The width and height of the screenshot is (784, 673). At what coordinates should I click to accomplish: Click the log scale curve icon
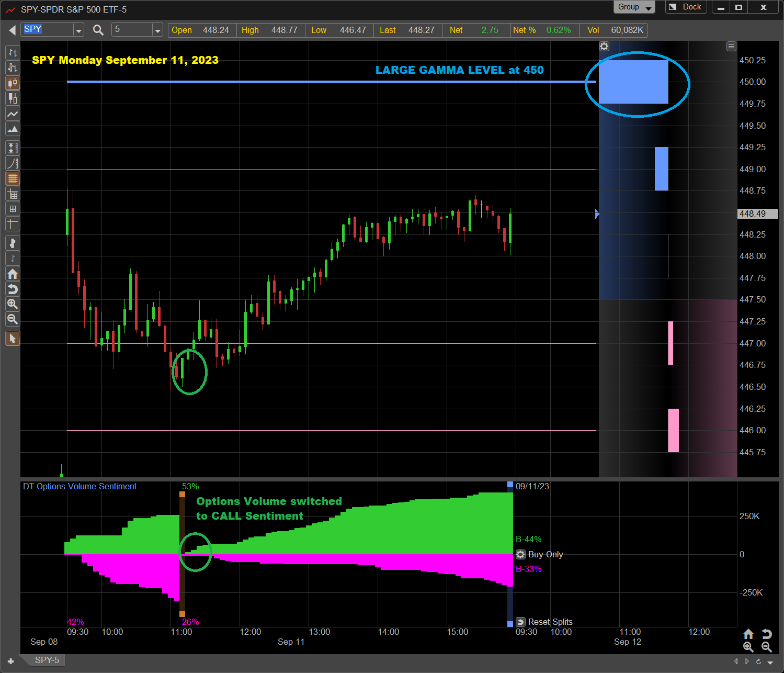(13, 163)
